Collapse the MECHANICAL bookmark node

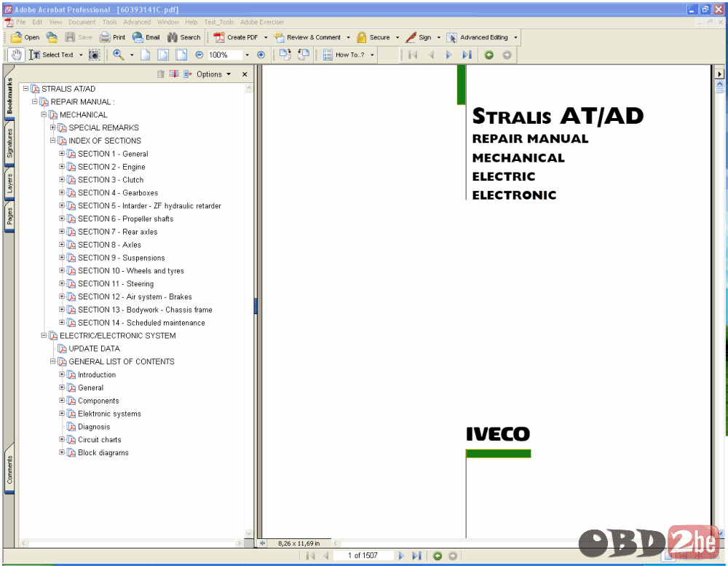[x=44, y=114]
